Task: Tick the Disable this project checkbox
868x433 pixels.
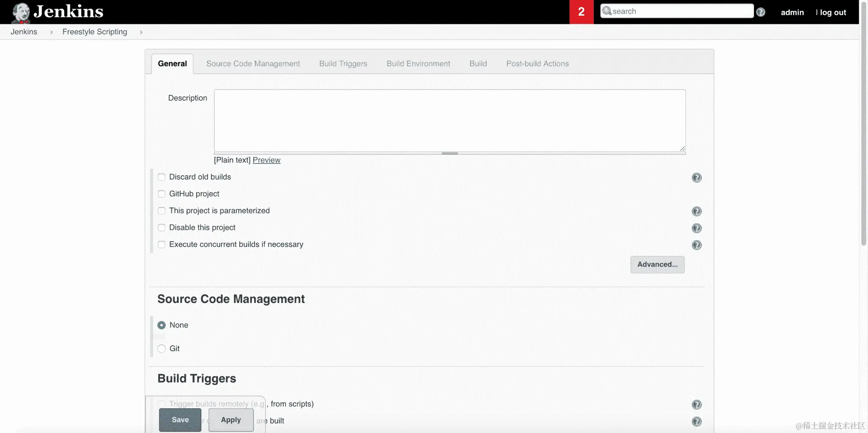Action: pyautogui.click(x=161, y=228)
